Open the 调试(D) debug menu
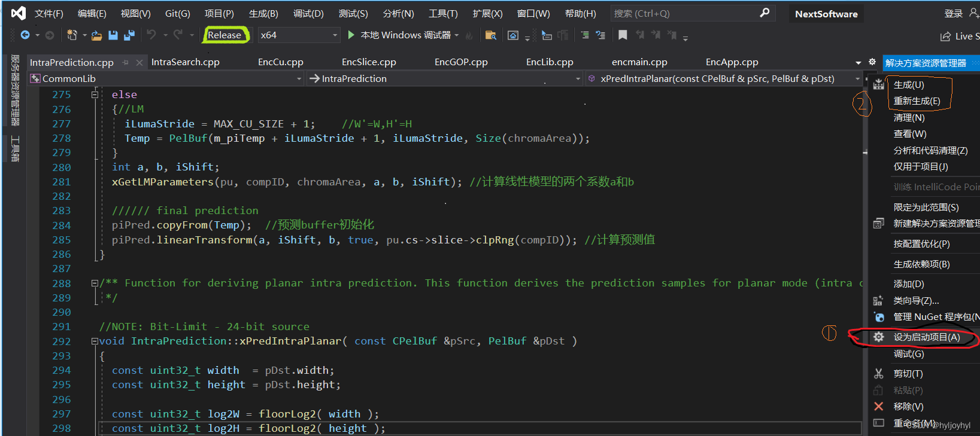Image resolution: width=980 pixels, height=436 pixels. [308, 13]
